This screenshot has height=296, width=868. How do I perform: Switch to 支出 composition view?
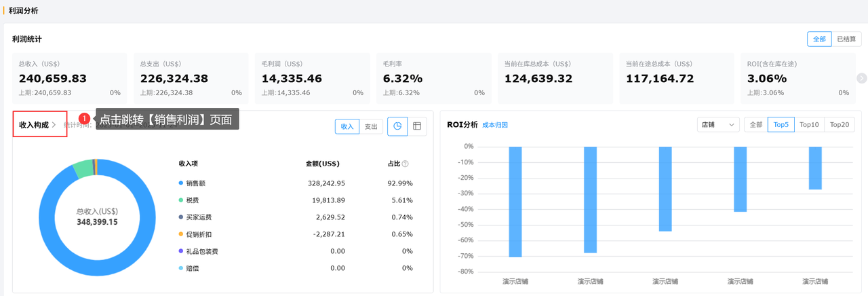pos(371,127)
